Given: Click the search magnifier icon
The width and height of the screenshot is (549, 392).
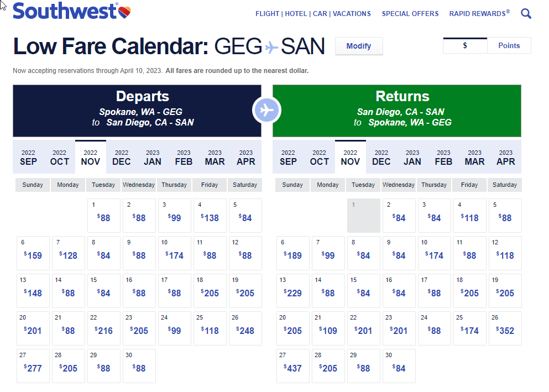Looking at the screenshot, I should [526, 14].
